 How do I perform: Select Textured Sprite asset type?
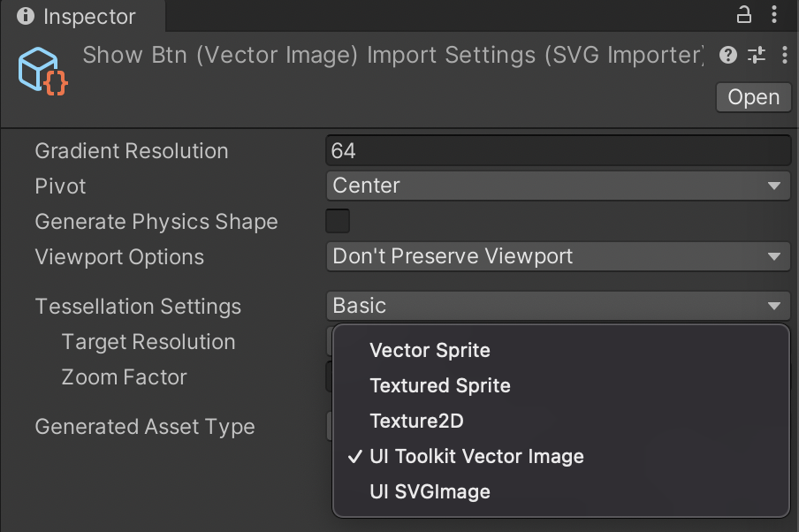point(440,385)
